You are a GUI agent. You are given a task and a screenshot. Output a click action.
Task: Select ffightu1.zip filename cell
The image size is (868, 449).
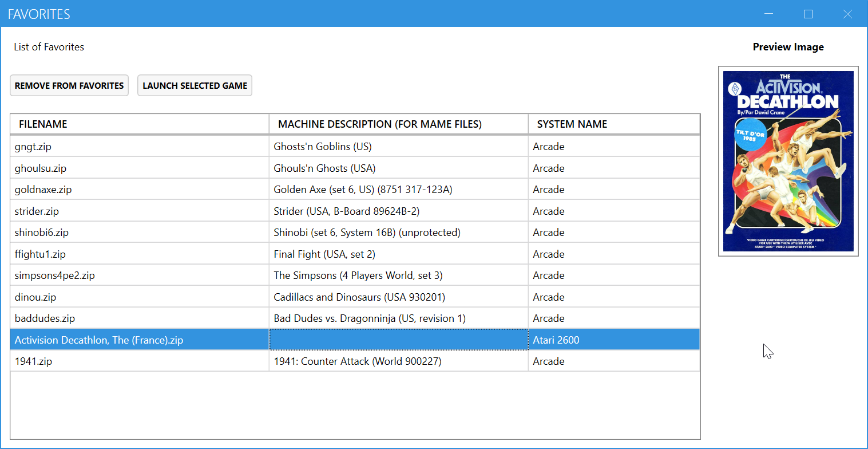coord(140,254)
